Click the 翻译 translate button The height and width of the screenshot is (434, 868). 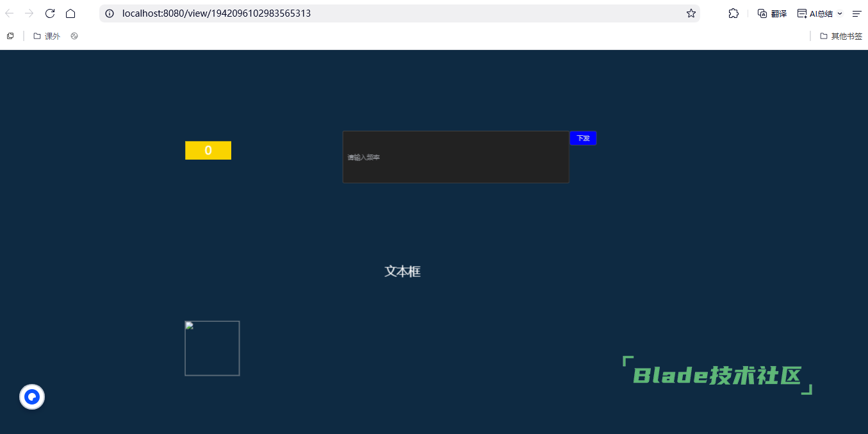(772, 13)
